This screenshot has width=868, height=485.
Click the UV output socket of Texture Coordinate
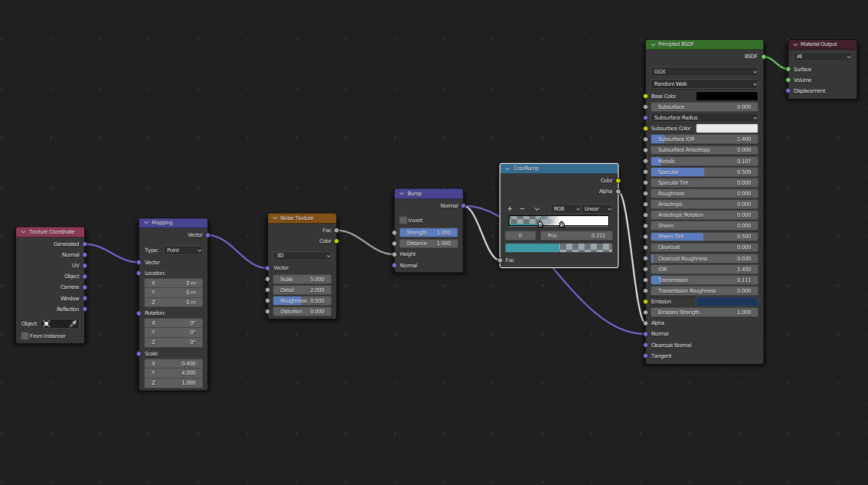(85, 266)
